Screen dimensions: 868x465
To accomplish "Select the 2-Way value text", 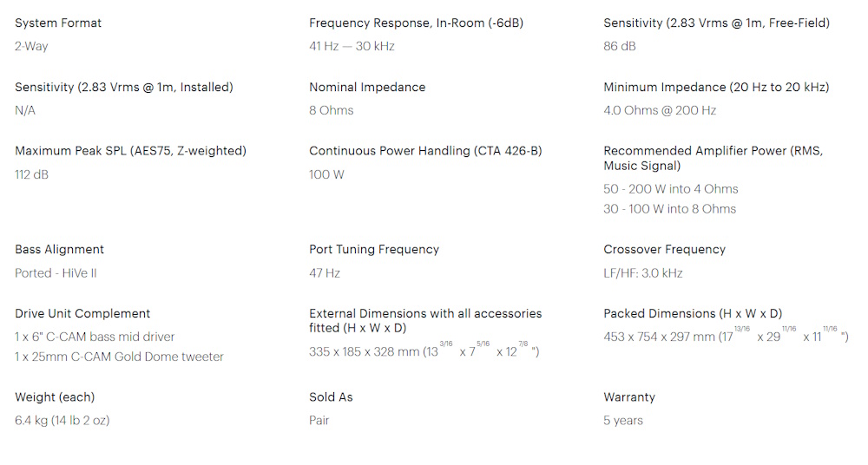I will 31,47.
